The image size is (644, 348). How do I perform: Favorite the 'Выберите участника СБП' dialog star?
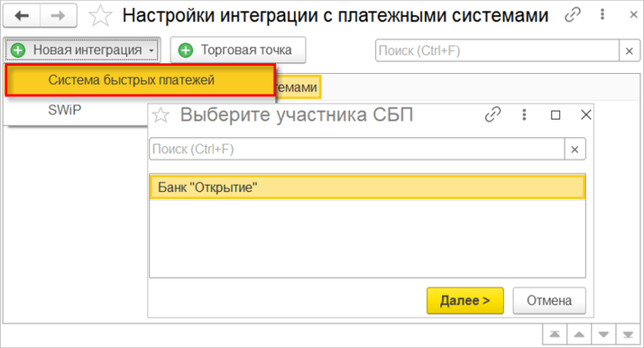tap(161, 114)
